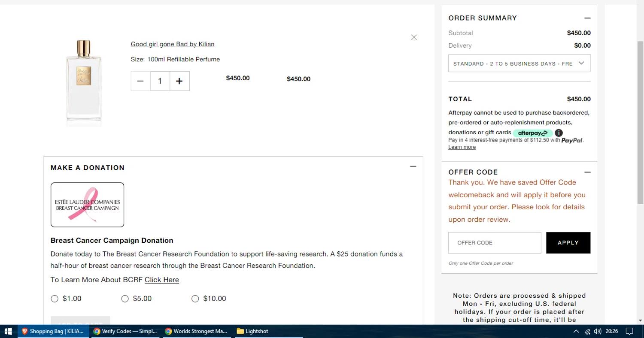Click the Afterpay info icon

[559, 133]
